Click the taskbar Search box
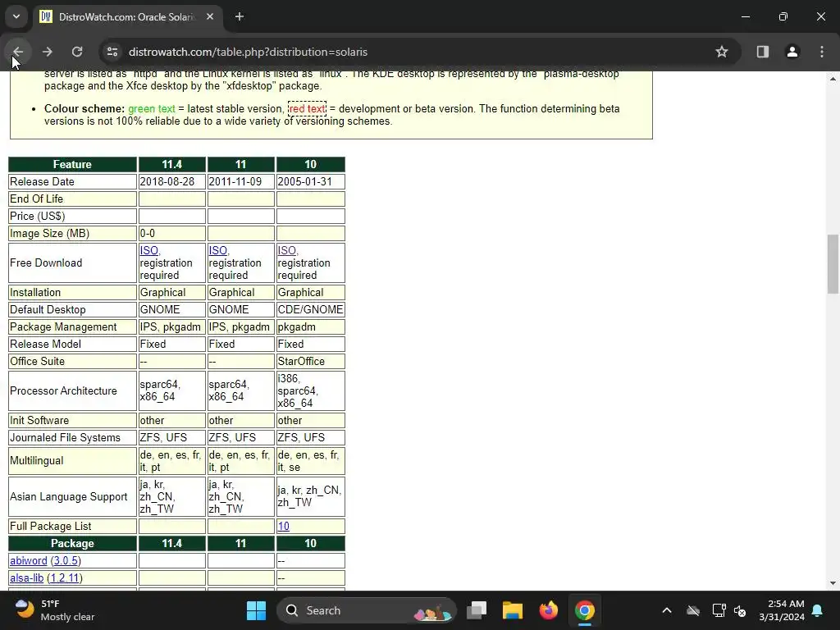The height and width of the screenshot is (630, 840). pyautogui.click(x=367, y=610)
